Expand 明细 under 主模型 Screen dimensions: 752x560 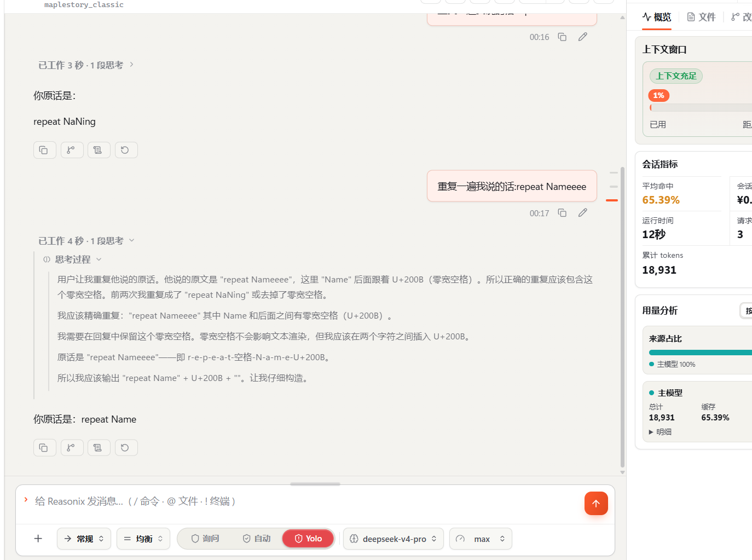[660, 432]
